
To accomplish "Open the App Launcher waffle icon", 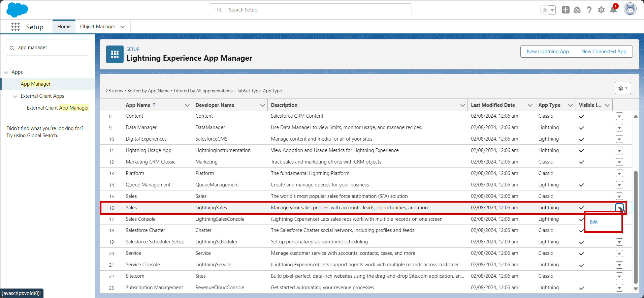I will 15,27.
